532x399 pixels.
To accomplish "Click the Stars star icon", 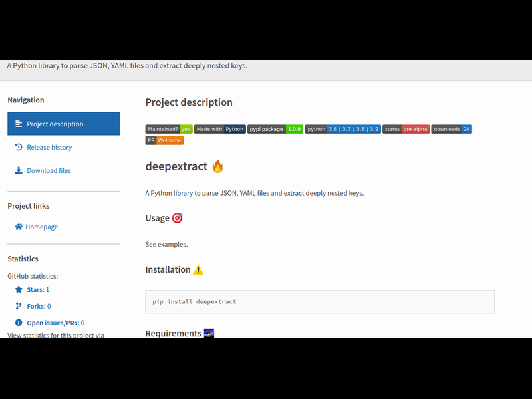I will [x=19, y=290].
